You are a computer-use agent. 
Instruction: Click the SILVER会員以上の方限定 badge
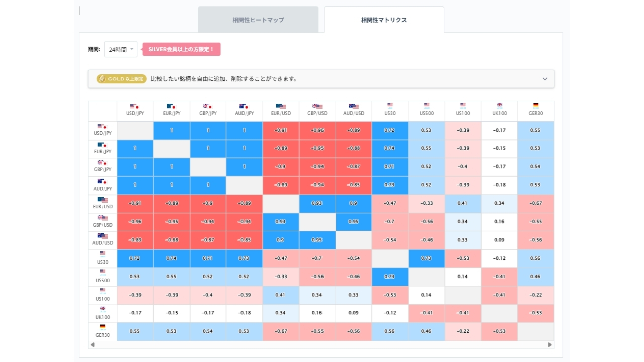(181, 49)
